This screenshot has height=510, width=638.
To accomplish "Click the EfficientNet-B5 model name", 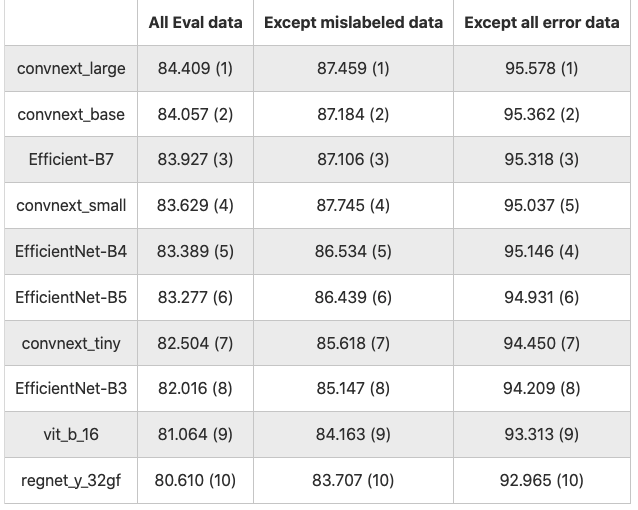I will (x=71, y=298).
